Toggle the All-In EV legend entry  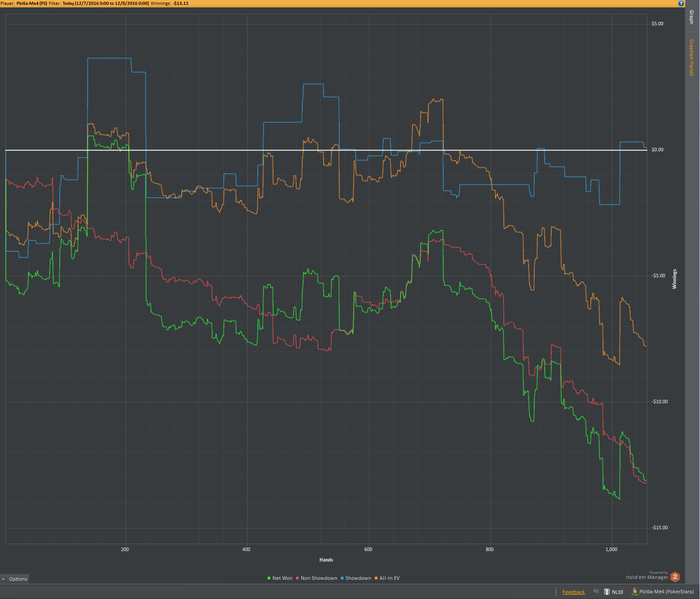(x=387, y=578)
